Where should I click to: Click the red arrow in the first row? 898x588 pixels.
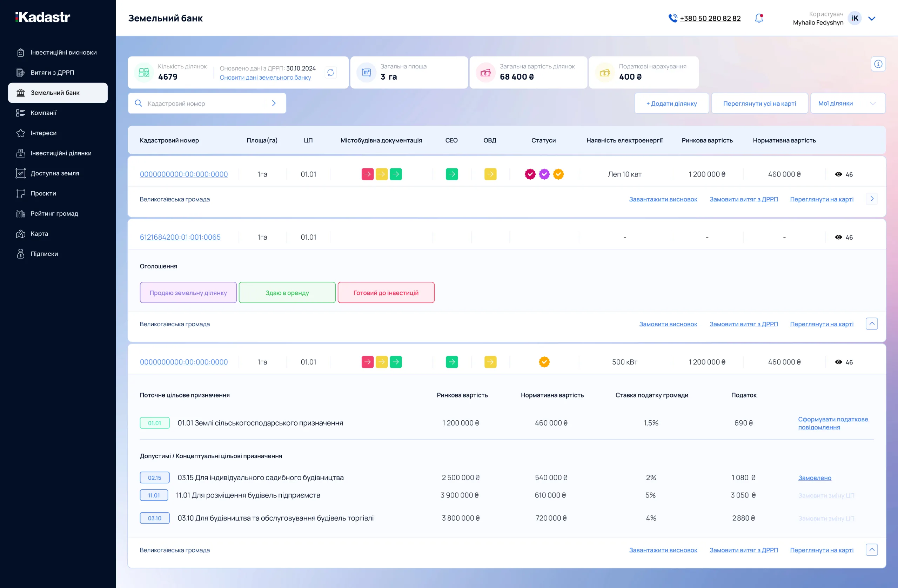[367, 174]
